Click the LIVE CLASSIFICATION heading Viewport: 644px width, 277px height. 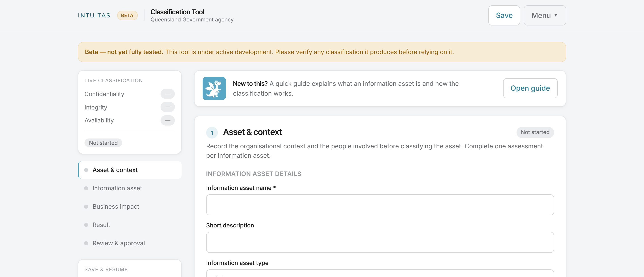tap(114, 80)
